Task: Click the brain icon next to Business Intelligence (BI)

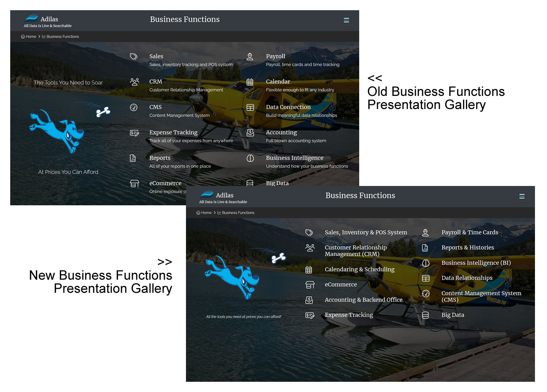Action: (426, 263)
